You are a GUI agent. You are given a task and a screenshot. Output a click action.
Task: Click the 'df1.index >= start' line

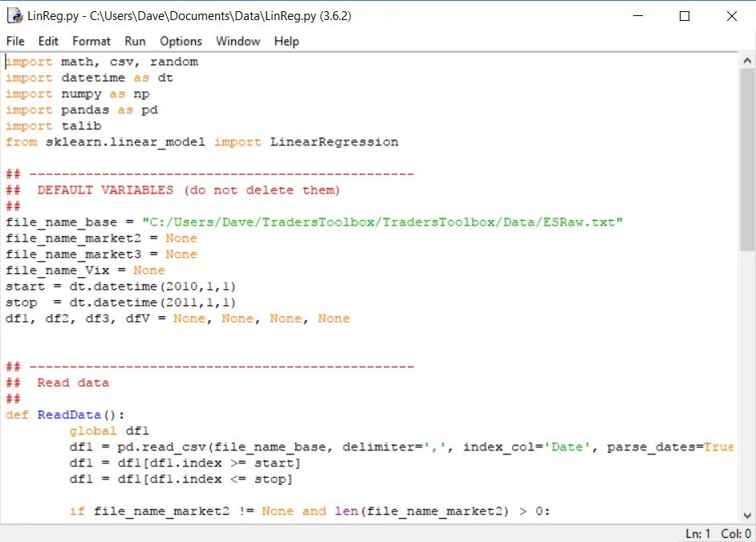click(185, 463)
